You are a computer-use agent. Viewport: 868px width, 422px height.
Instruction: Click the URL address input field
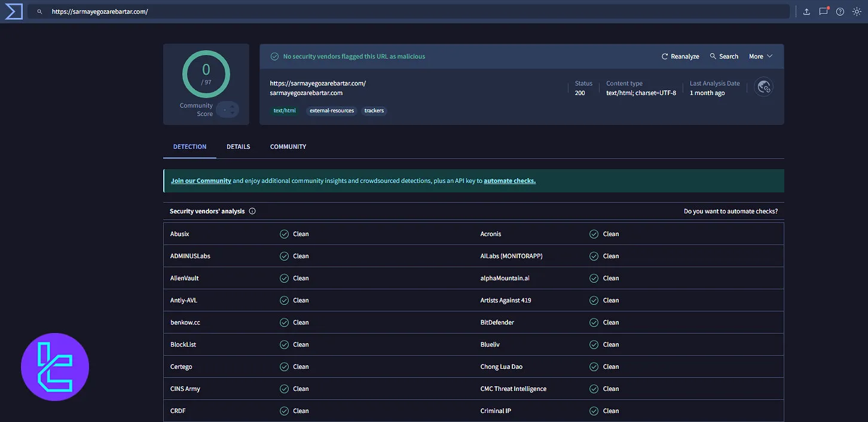pyautogui.click(x=239, y=11)
